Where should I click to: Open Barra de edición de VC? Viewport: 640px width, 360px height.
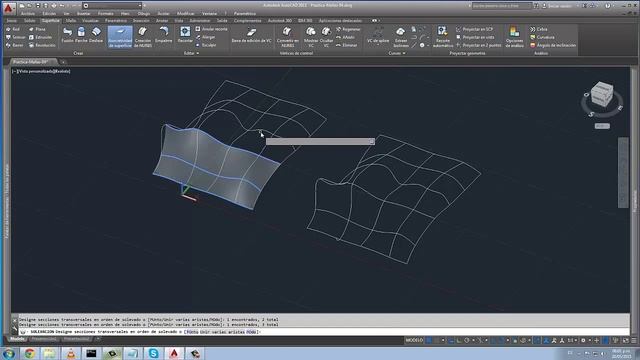[x=251, y=35]
